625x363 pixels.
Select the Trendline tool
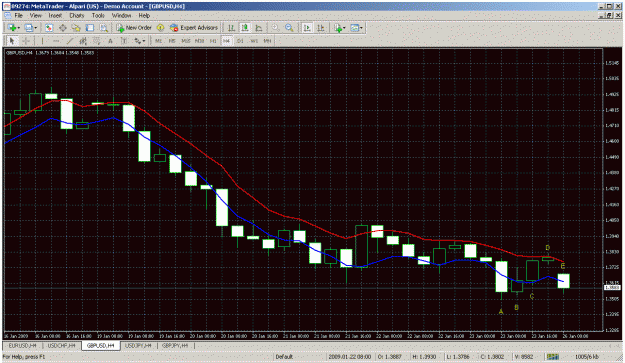[x=70, y=41]
